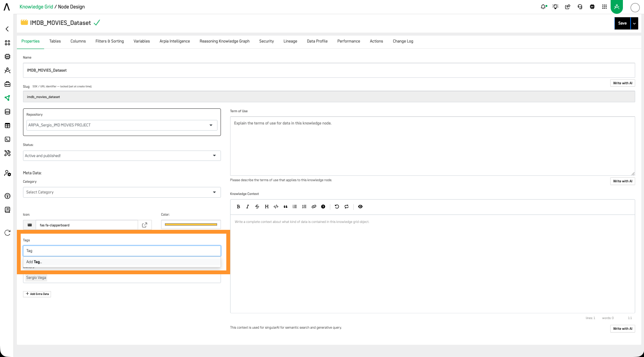Insert link in Knowledge Context editor
This screenshot has height=357, width=644.
tap(314, 206)
